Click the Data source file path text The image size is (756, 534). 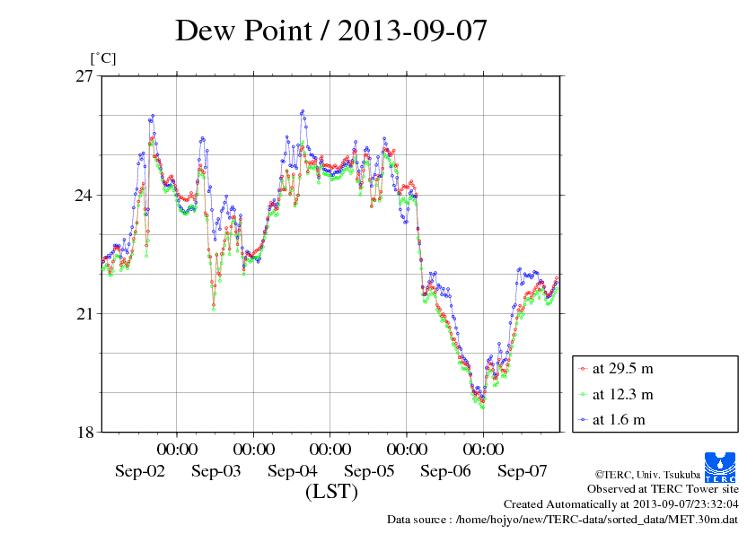(x=563, y=519)
